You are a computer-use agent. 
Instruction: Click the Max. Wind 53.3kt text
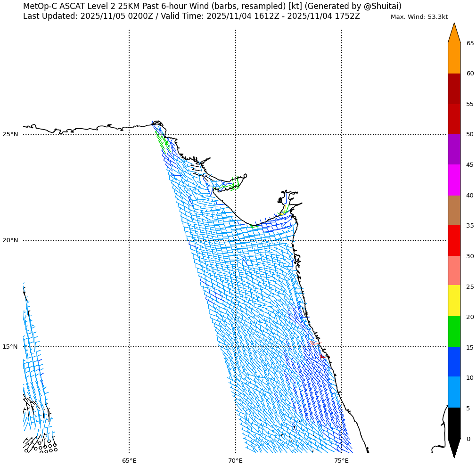click(x=419, y=17)
